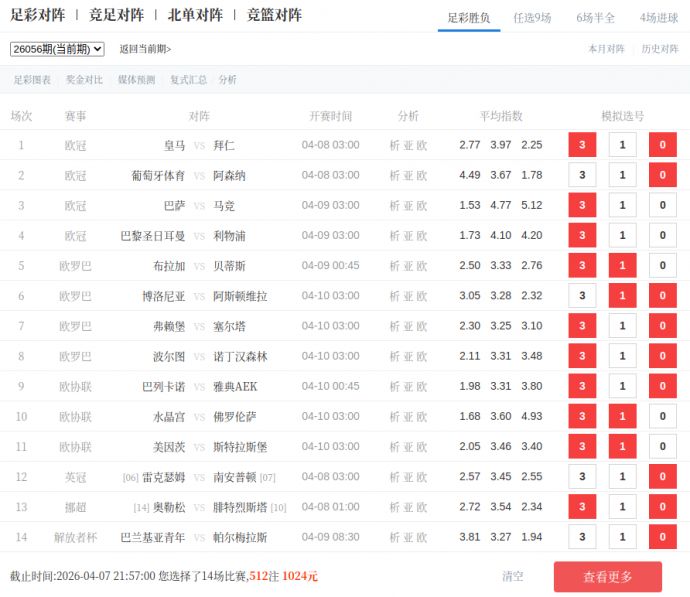Image resolution: width=690 pixels, height=597 pixels.
Task: Open 足彩图表 in the sub-toolbar
Action: [x=32, y=80]
